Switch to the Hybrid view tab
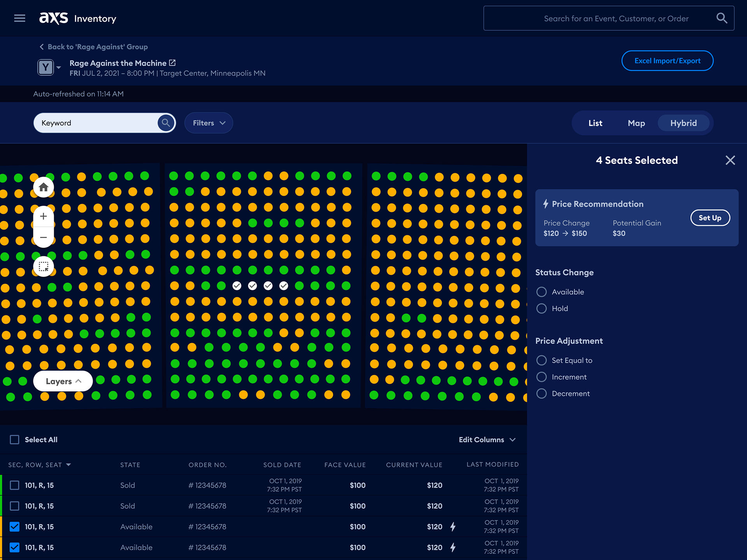This screenshot has height=560, width=747. coord(684,123)
